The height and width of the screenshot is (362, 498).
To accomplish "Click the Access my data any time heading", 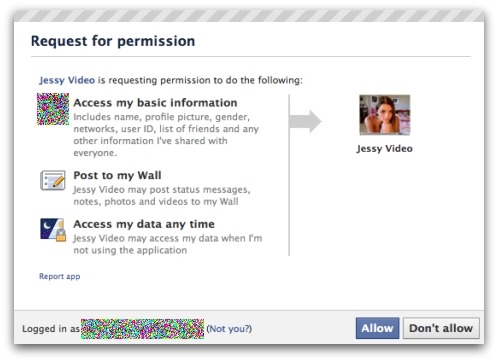I will [x=144, y=224].
